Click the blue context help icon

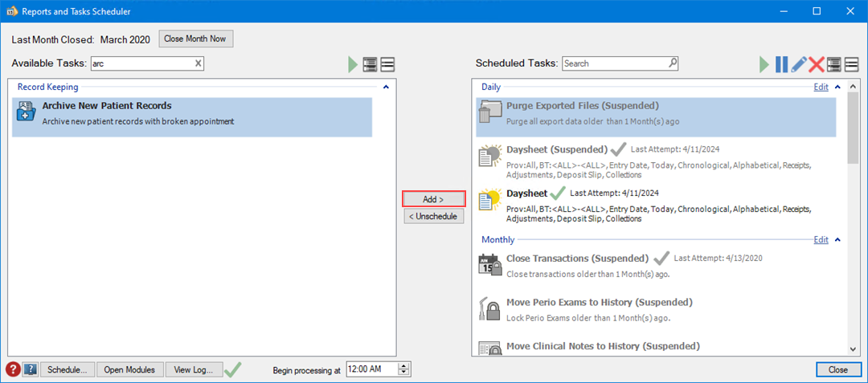31,369
